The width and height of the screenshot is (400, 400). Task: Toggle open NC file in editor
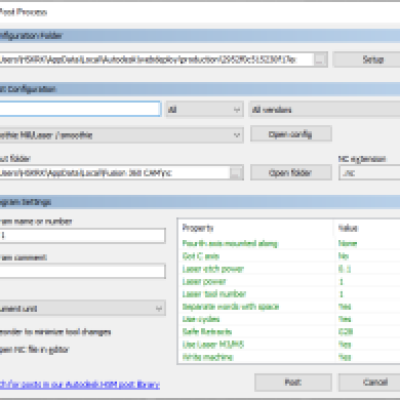34,350
